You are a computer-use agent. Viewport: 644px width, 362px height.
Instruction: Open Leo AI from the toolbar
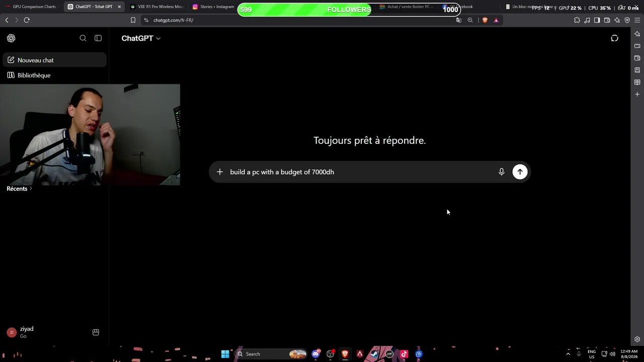(617, 20)
